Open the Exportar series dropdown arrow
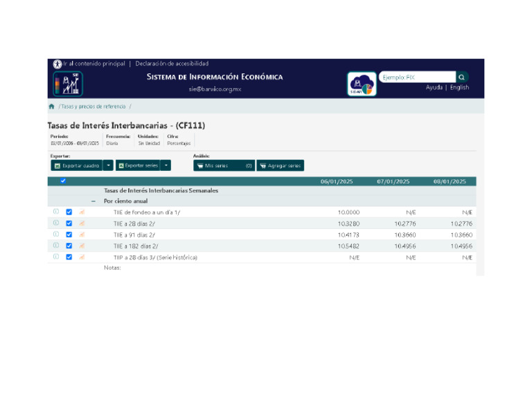Viewport: 532px width, 411px height. (166, 165)
